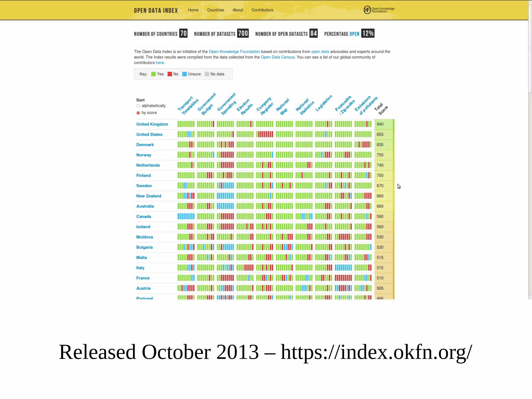532x399 pixels.
Task: Click the blue Unsure key swatch
Action: click(184, 74)
